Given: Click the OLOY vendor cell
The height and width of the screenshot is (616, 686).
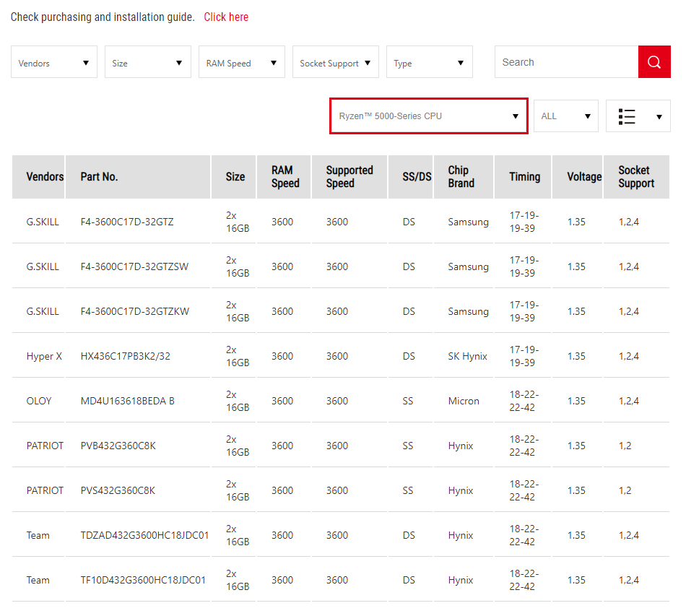Looking at the screenshot, I should click(x=39, y=402).
